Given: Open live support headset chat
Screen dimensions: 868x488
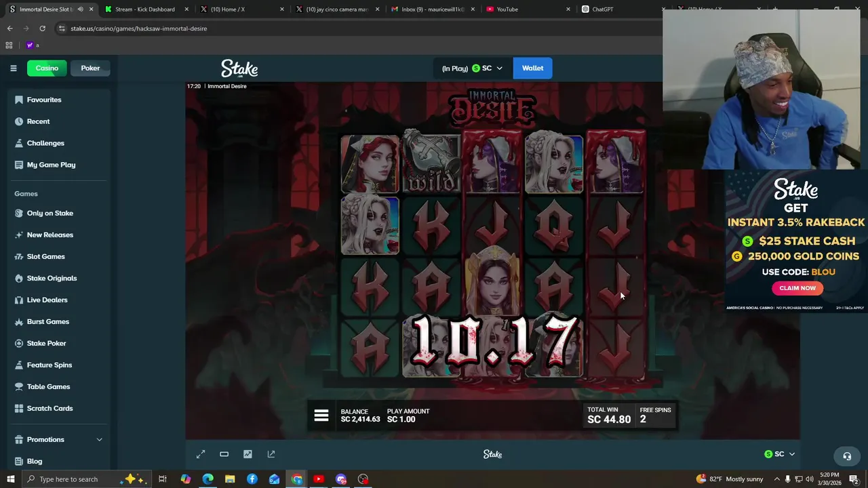Looking at the screenshot, I should (x=847, y=456).
